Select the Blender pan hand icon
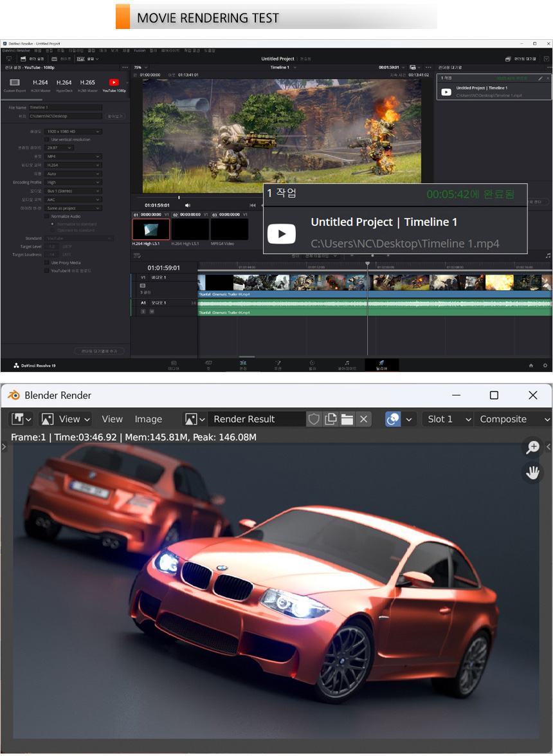Screen dimensions: 553x756 532,473
